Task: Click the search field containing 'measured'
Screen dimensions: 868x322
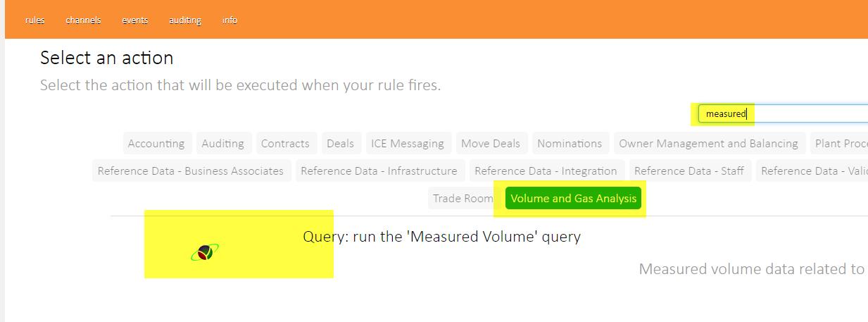Action: pyautogui.click(x=781, y=113)
